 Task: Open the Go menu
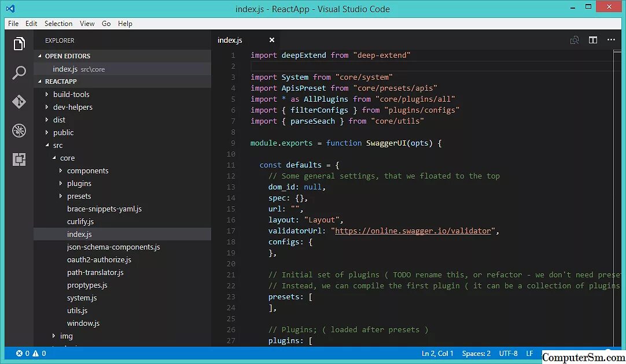click(x=106, y=24)
